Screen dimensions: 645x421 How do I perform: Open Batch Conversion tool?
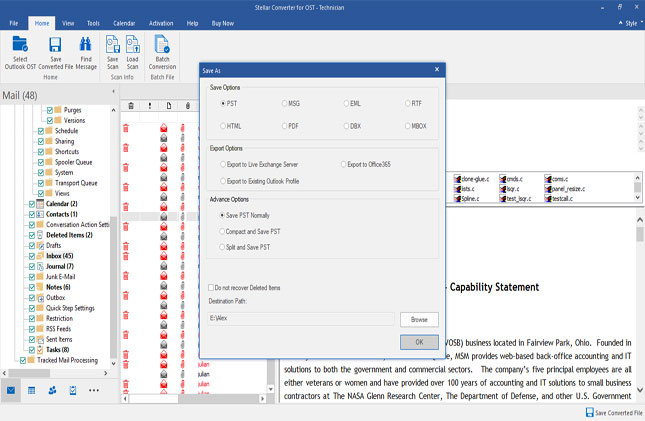pyautogui.click(x=162, y=44)
